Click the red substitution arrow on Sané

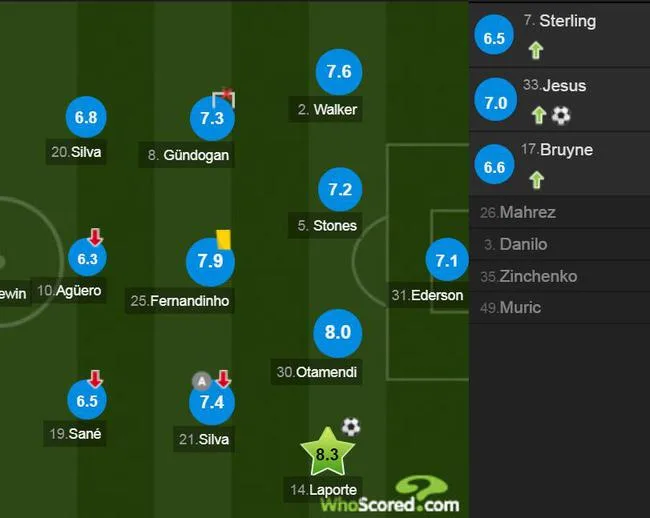click(x=95, y=379)
